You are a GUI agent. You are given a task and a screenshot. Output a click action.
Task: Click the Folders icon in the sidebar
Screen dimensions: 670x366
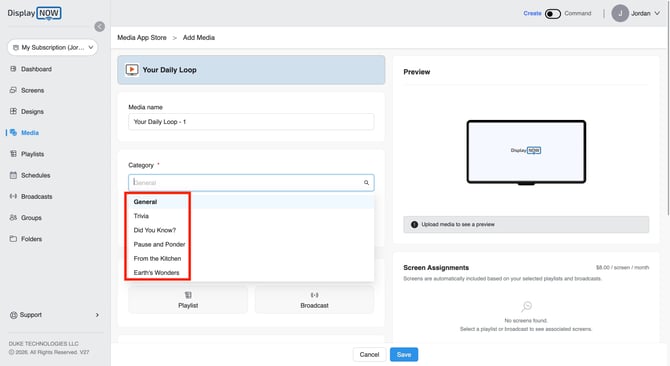click(13, 239)
